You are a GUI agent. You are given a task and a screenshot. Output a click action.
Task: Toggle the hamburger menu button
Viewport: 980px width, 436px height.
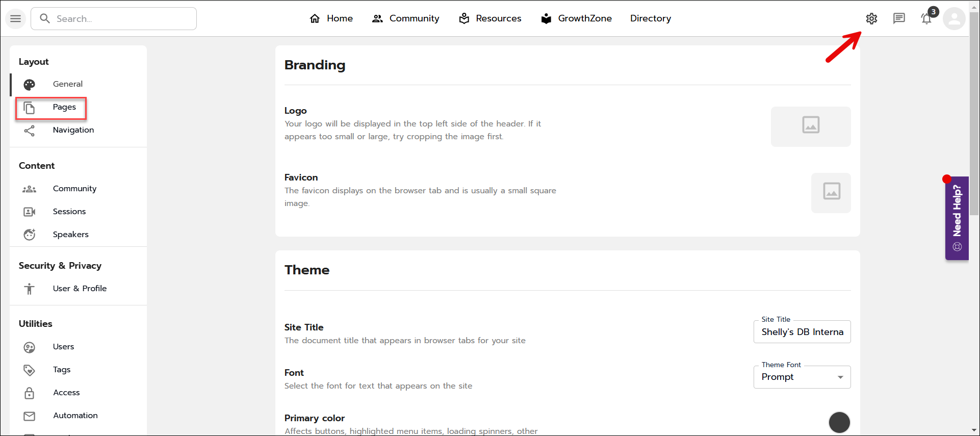tap(16, 19)
